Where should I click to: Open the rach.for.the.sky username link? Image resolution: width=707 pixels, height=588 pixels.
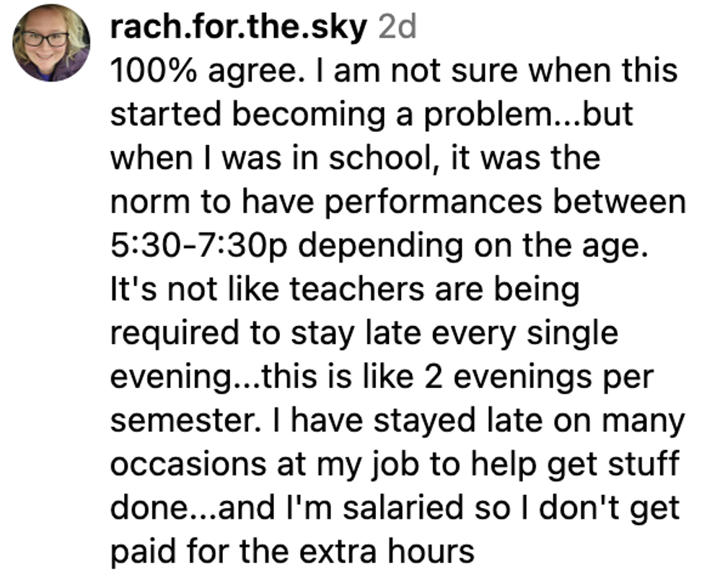pyautogui.click(x=240, y=28)
